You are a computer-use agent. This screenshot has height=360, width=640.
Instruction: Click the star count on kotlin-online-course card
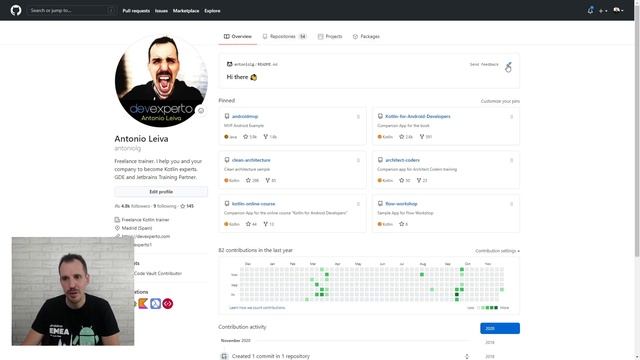pos(251,224)
